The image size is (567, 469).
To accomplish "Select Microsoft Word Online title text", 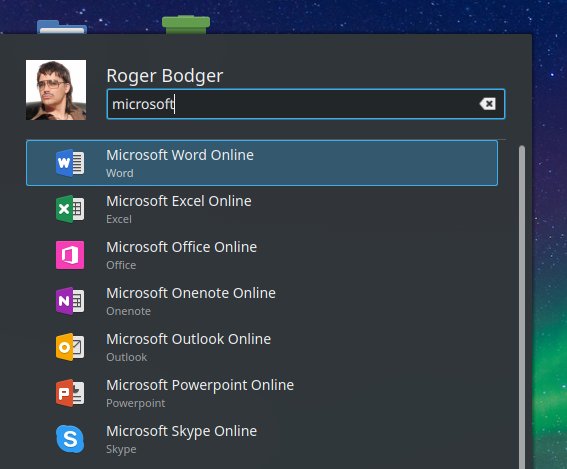I will [180, 155].
